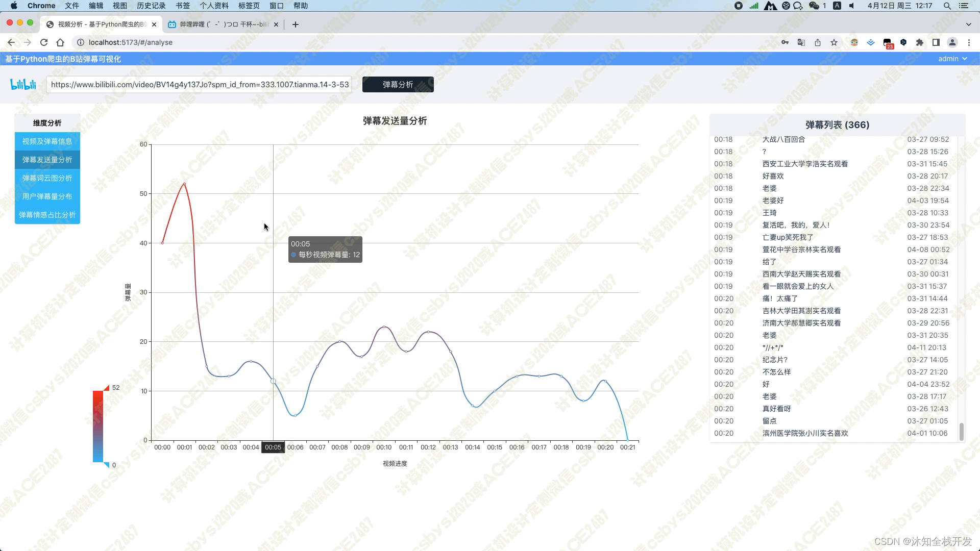Click the bilibili video URL input field

199,84
